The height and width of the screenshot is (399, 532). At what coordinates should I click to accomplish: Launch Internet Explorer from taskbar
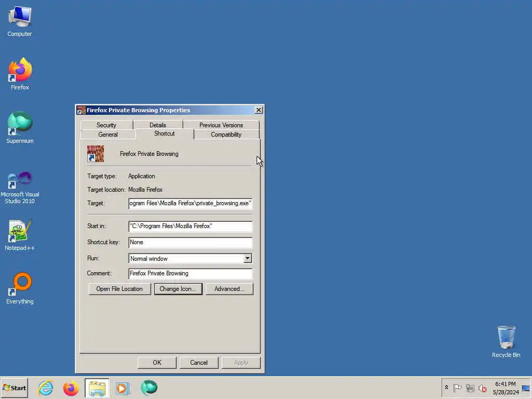(x=46, y=388)
